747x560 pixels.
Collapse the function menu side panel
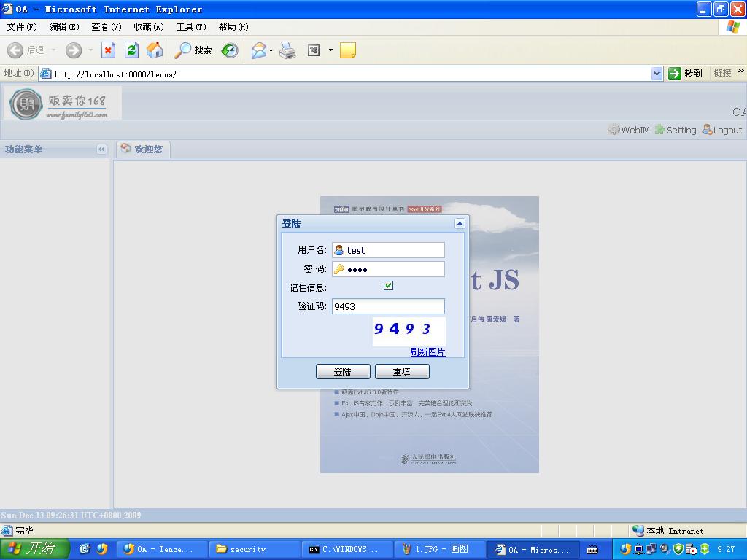[x=101, y=149]
